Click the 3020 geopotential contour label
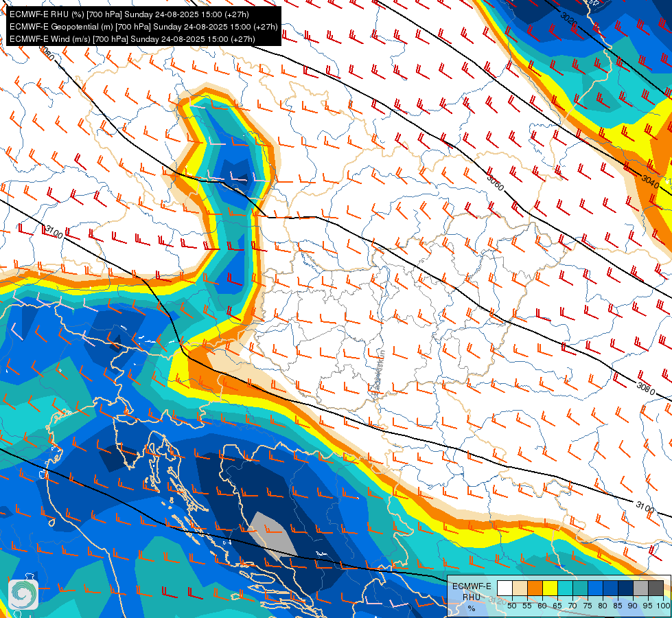672x618 pixels. click(569, 19)
